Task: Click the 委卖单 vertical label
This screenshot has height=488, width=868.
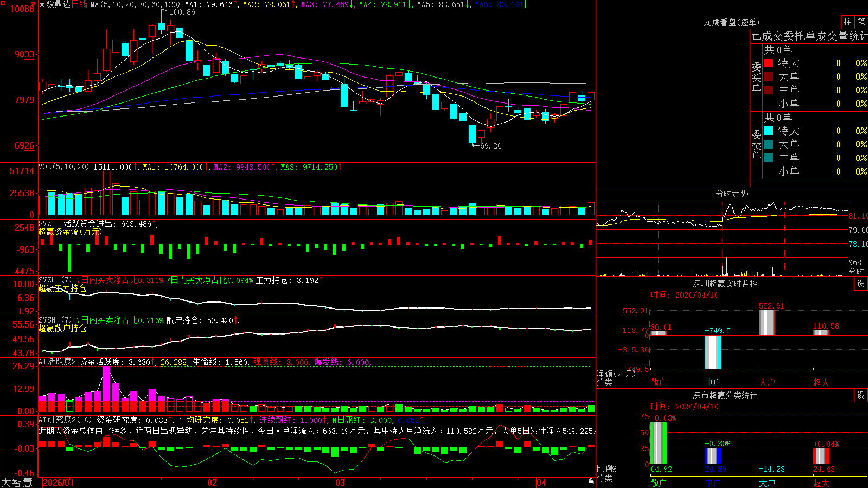Action: 756,145
